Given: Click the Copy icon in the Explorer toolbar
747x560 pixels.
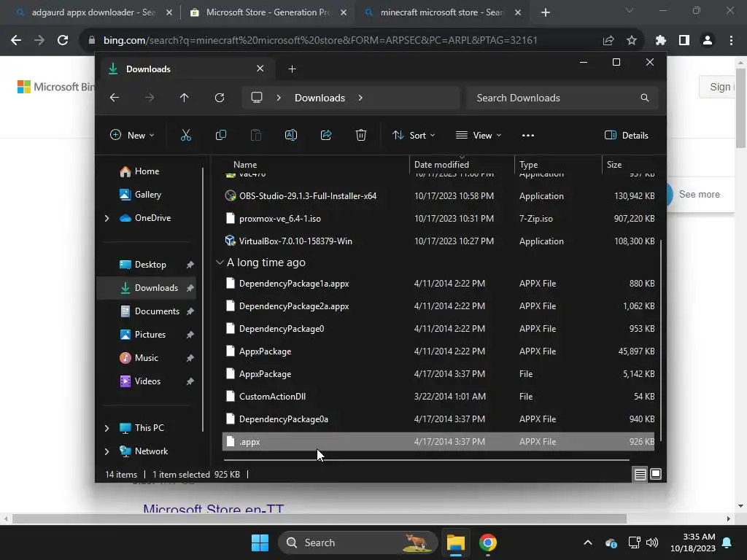Looking at the screenshot, I should [x=221, y=135].
